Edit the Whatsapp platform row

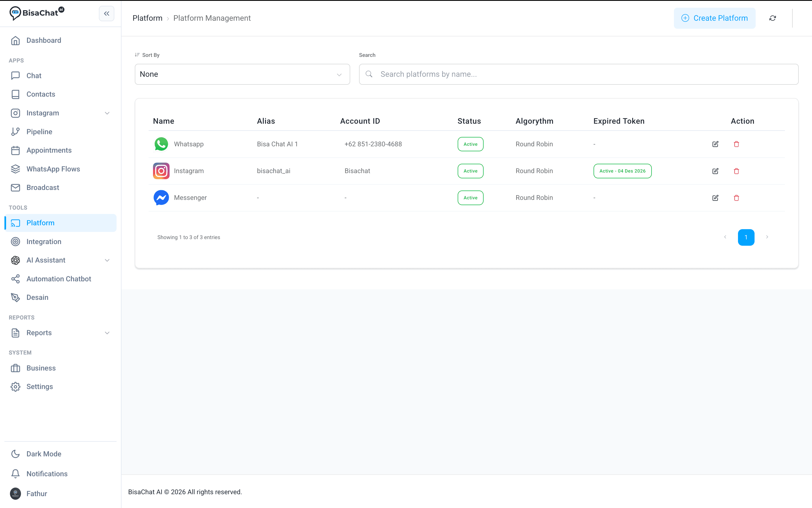click(x=715, y=144)
